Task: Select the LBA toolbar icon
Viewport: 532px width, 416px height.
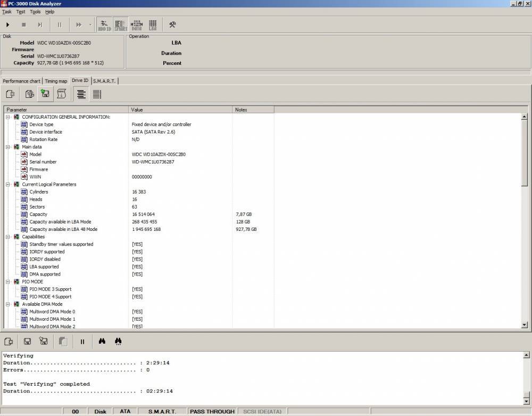Action: [x=153, y=25]
